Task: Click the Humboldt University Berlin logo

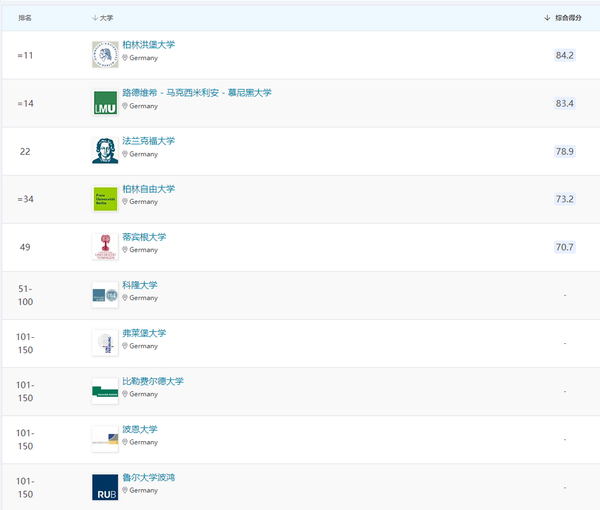Action: tap(105, 55)
